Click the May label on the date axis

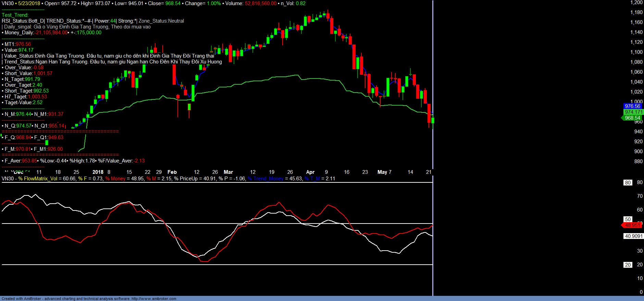(x=382, y=172)
